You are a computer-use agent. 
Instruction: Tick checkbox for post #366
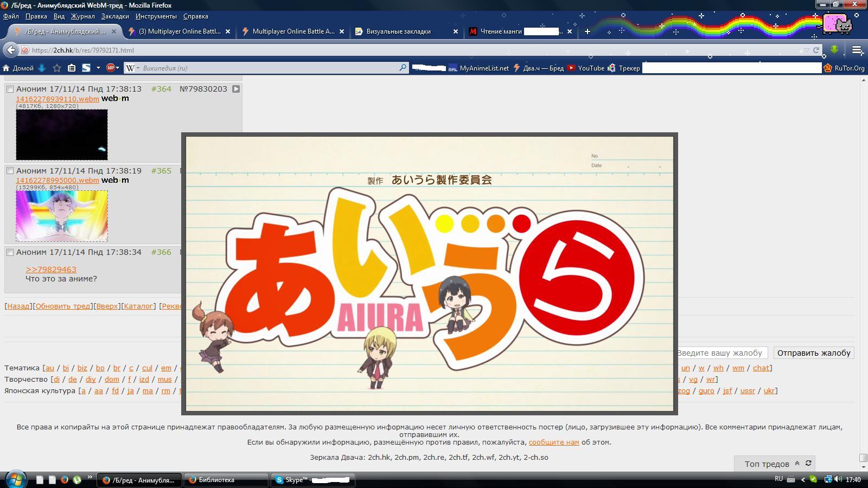10,252
